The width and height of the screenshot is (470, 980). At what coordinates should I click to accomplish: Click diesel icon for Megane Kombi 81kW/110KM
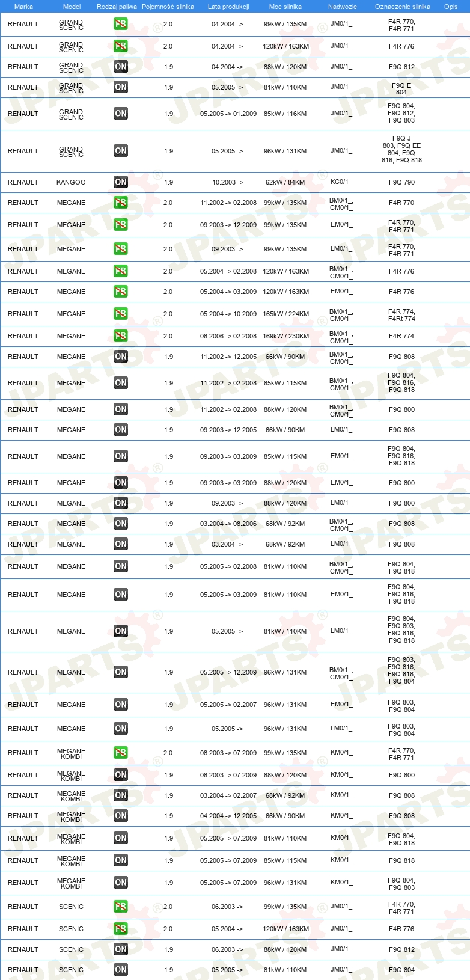pyautogui.click(x=121, y=838)
